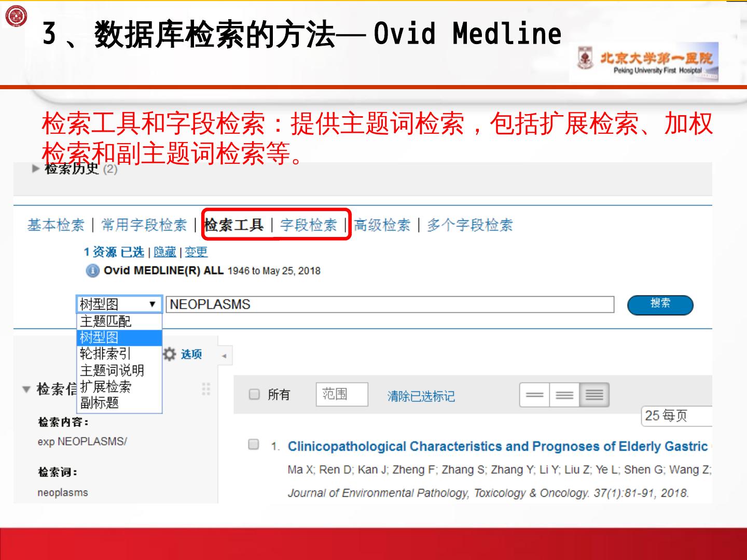The width and height of the screenshot is (747, 560).
Task: Click the Ovid MEDLINE info icon
Action: [x=92, y=271]
